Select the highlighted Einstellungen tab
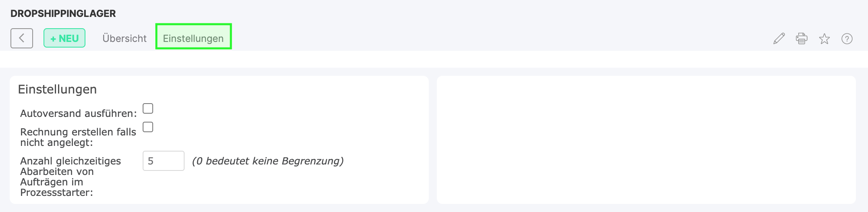 (x=193, y=38)
